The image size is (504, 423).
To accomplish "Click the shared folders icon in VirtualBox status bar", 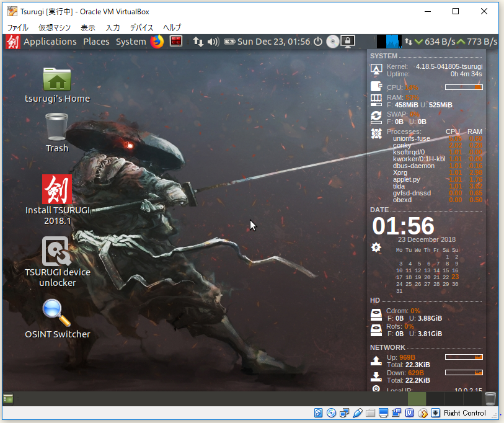I will coord(370,412).
